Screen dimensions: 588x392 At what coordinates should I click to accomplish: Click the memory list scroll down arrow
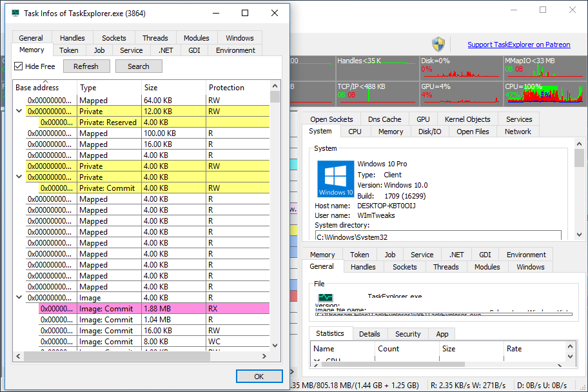pyautogui.click(x=275, y=346)
